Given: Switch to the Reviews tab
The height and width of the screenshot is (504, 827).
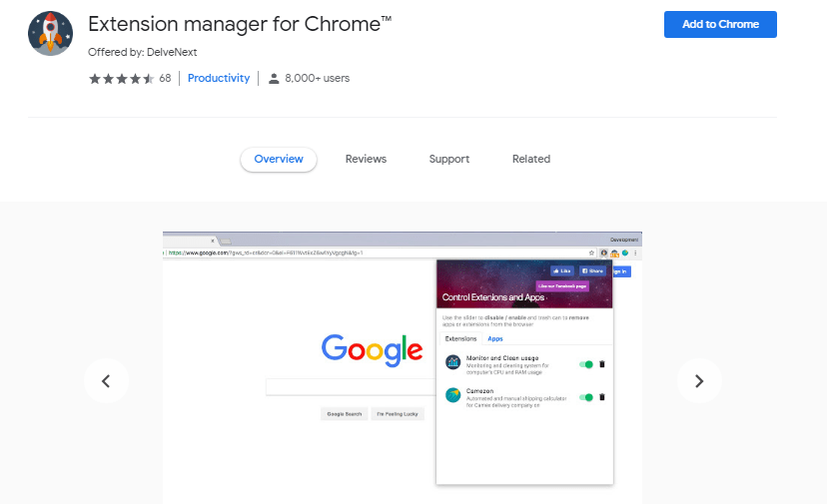Looking at the screenshot, I should (x=366, y=159).
